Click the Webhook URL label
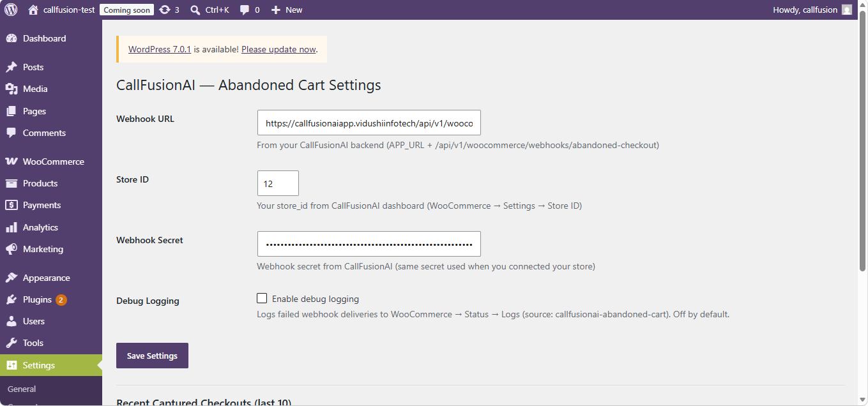Image resolution: width=868 pixels, height=406 pixels. tap(145, 119)
